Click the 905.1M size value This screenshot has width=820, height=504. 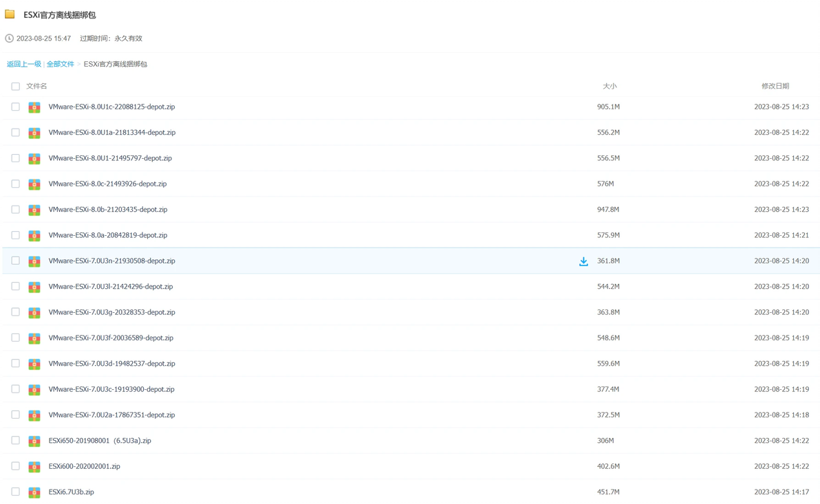tap(608, 107)
